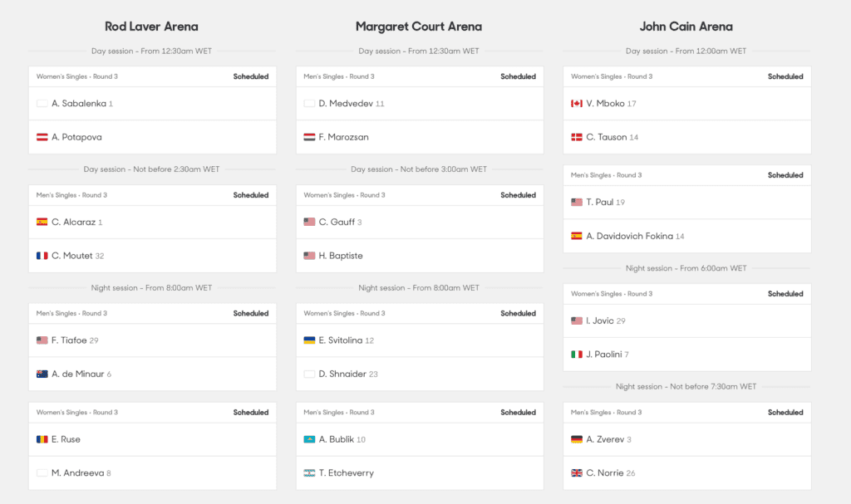Open player A. Sabalenka's name link
851x504 pixels.
(x=78, y=104)
